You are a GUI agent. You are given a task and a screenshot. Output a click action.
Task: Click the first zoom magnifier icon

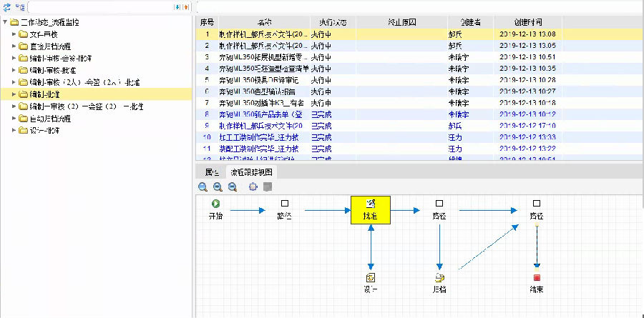(x=203, y=187)
